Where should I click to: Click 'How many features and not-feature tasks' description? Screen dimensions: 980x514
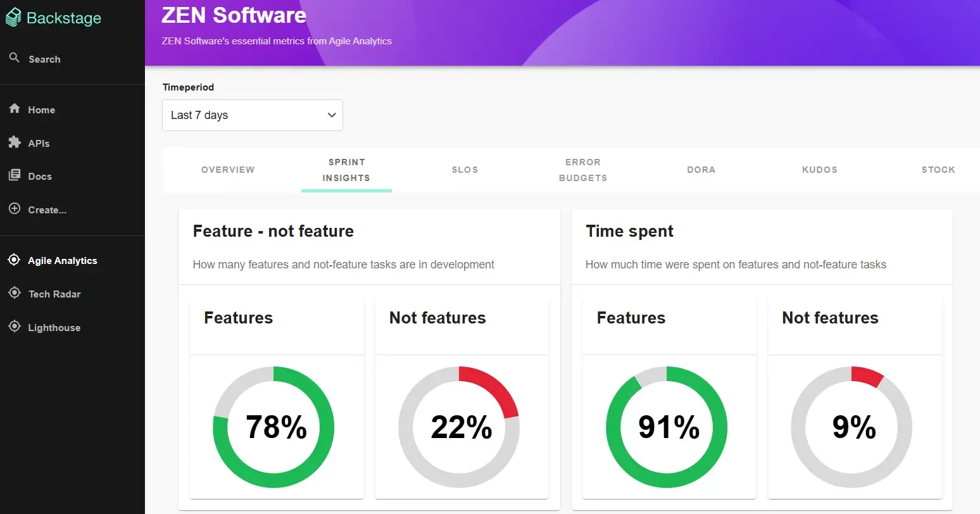[343, 265]
